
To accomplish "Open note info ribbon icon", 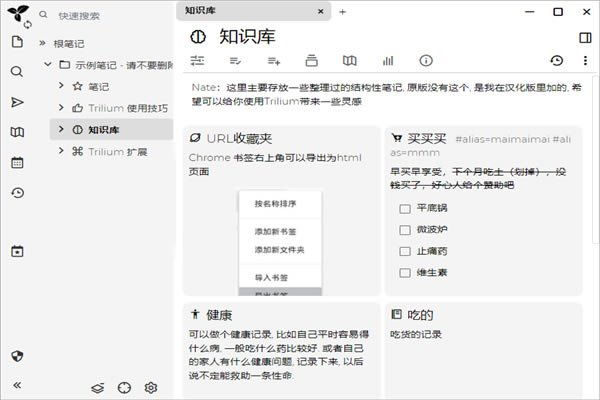I will pyautogui.click(x=426, y=60).
